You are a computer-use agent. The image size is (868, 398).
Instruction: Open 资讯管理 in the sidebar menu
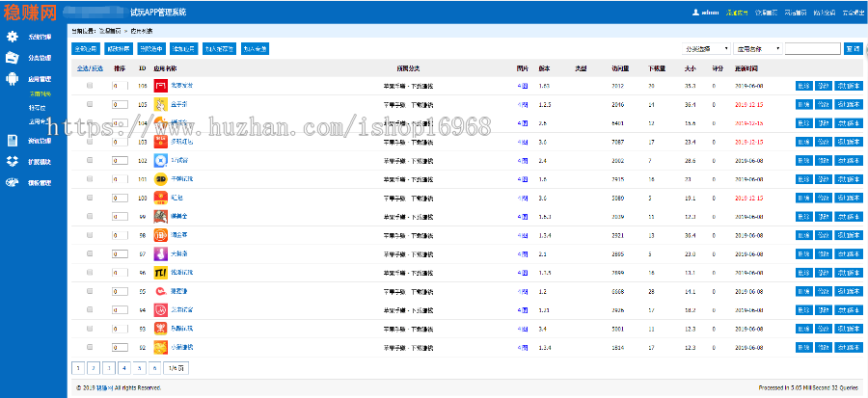coord(40,141)
